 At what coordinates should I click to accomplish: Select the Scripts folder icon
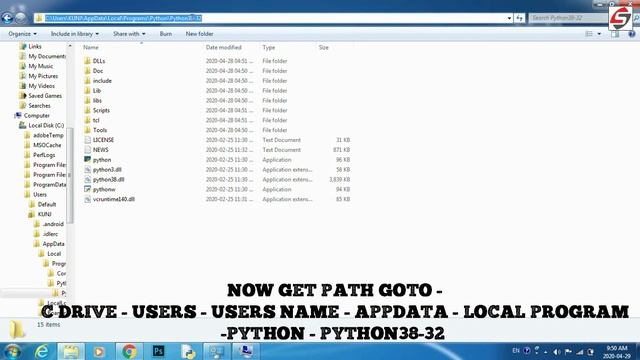pyautogui.click(x=87, y=110)
